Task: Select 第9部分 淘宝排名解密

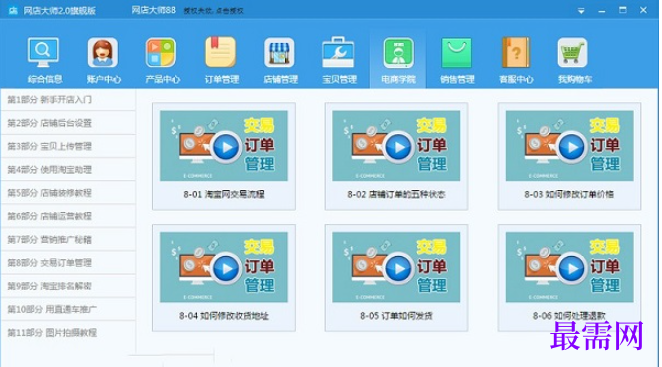Action: point(68,286)
